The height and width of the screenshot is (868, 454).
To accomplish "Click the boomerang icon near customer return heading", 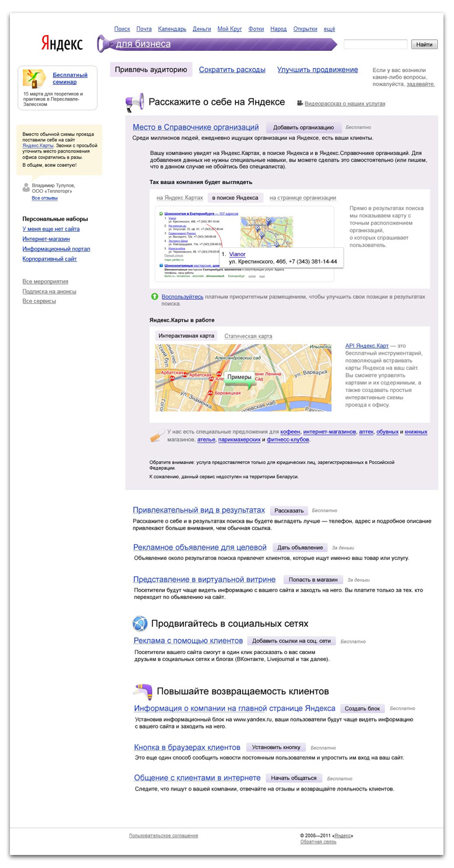I will 143,691.
